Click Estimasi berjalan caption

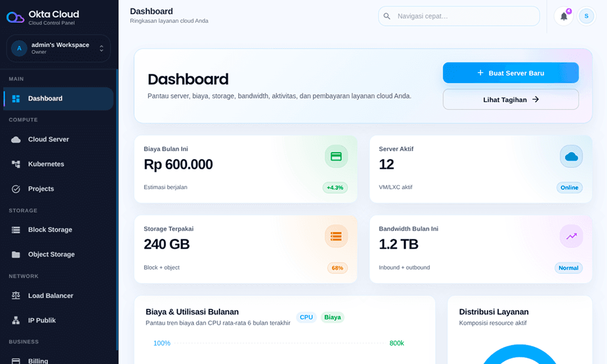165,187
